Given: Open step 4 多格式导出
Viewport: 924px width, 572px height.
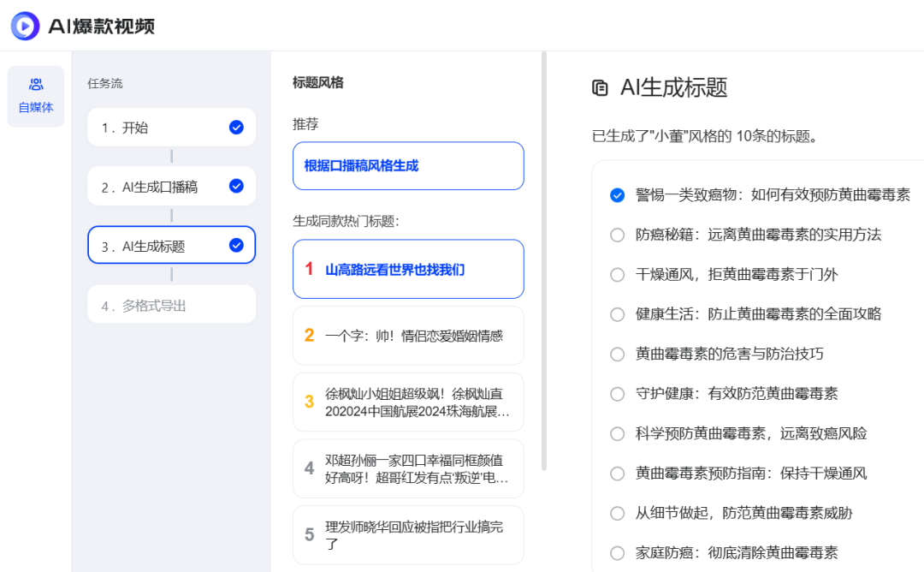Looking at the screenshot, I should tap(171, 304).
